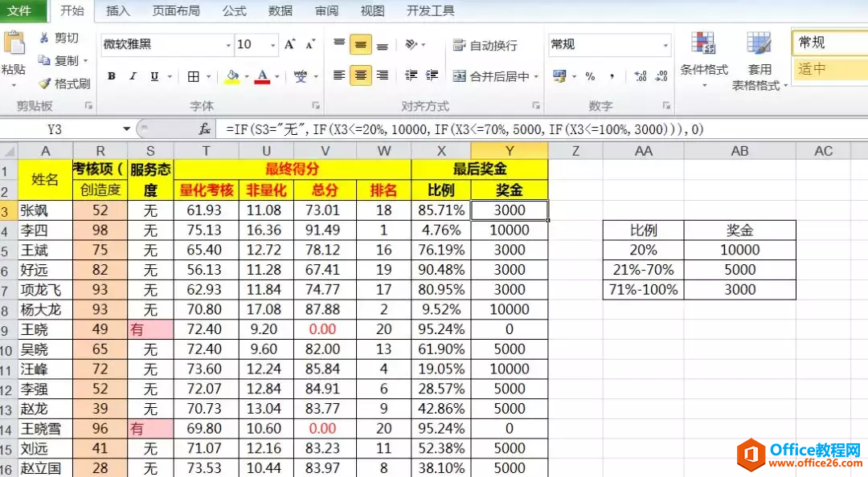Decrease decimal places icon
This screenshot has height=477, width=868.
tap(661, 76)
